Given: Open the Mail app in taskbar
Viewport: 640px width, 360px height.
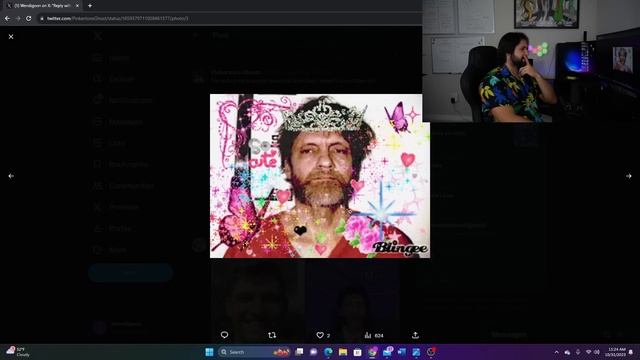Looking at the screenshot, I should (387, 352).
